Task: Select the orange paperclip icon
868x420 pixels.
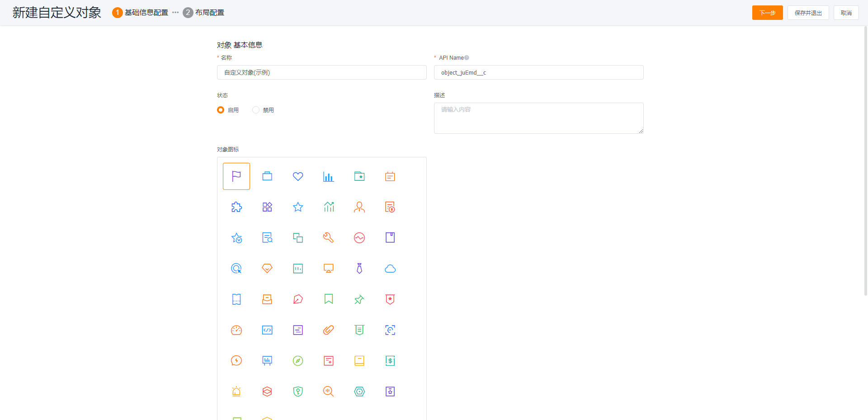Action: [x=329, y=330]
